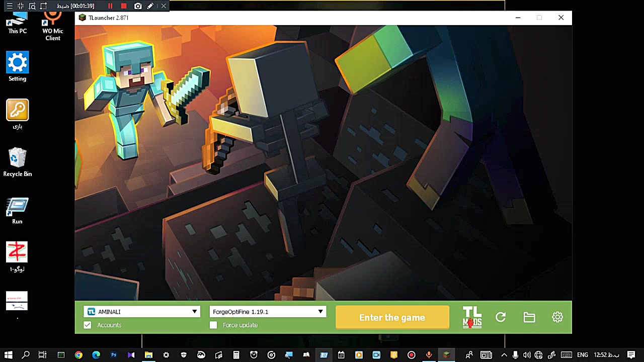
Task: Stop the screen recording
Action: [124, 6]
